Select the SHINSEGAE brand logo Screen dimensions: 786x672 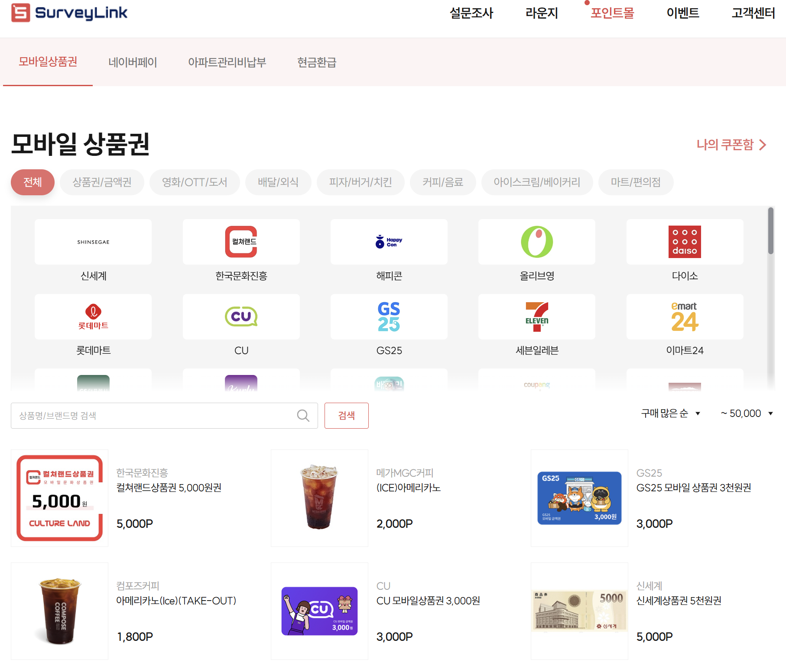(92, 242)
